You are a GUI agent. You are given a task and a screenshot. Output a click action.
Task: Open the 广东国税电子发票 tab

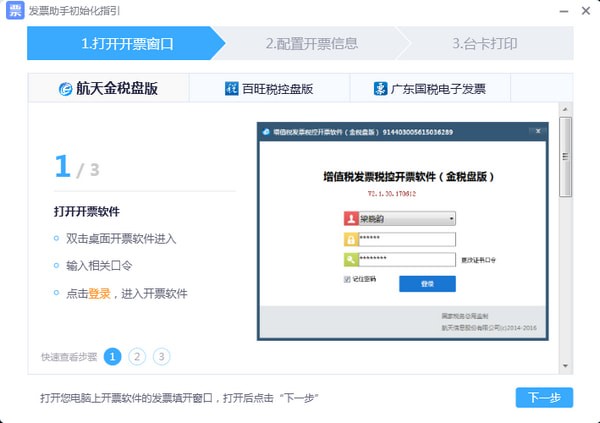click(x=430, y=88)
